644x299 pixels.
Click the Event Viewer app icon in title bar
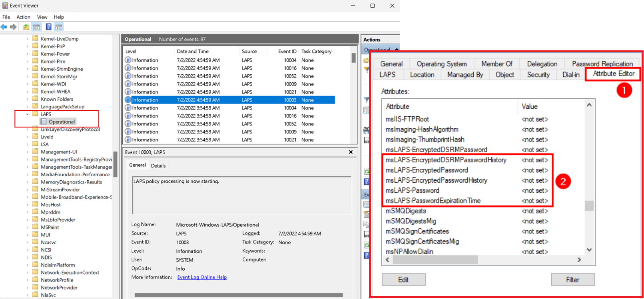click(5, 6)
